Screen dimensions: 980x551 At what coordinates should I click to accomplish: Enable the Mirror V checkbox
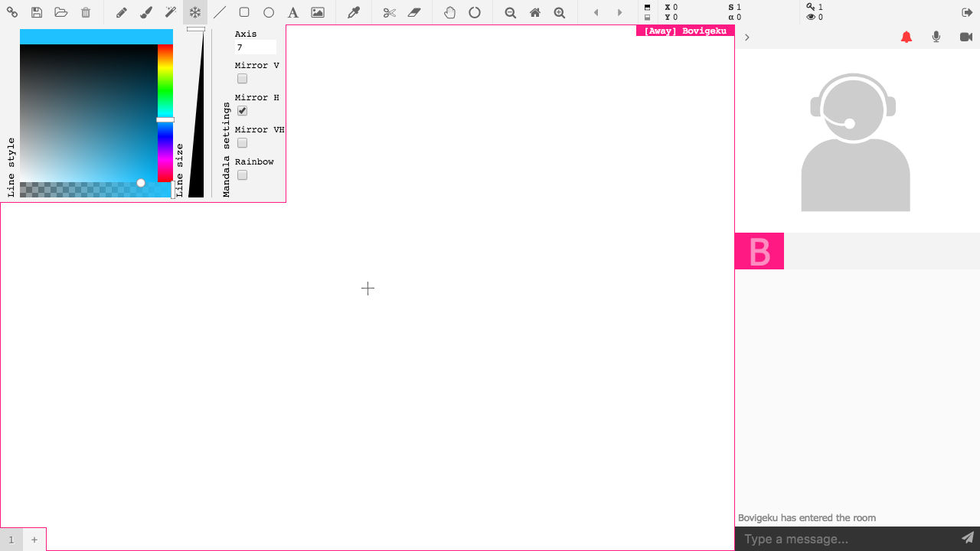point(242,79)
